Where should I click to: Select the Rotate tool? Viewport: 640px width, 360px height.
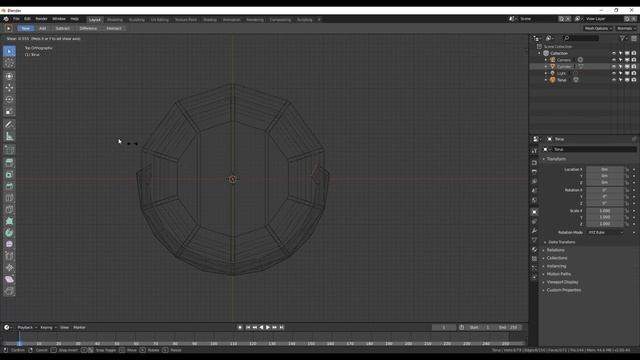coord(9,100)
